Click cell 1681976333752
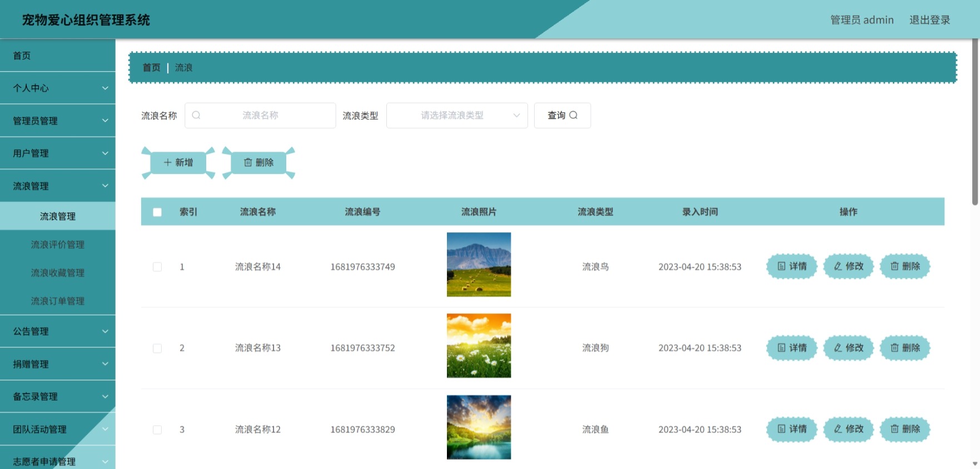The image size is (980, 469). click(362, 348)
